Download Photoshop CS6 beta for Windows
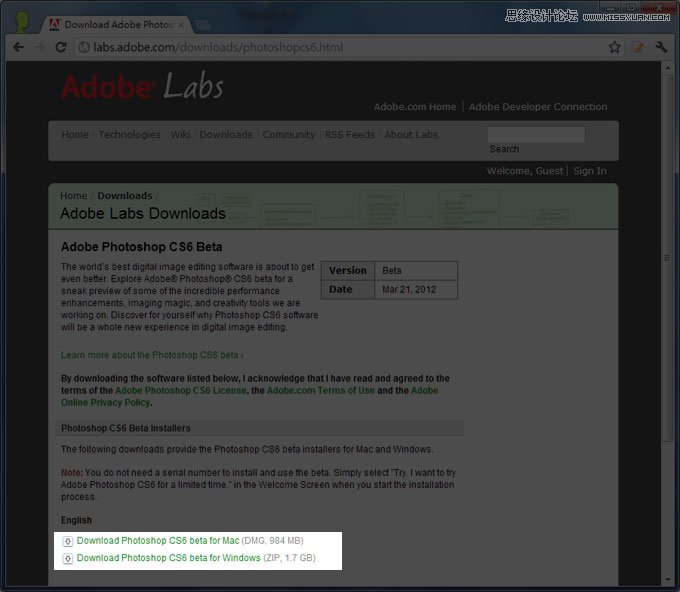680x592 pixels. click(x=168, y=558)
